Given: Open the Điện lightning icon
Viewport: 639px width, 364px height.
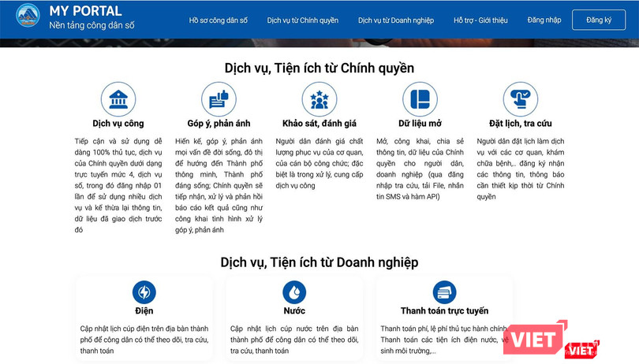Looking at the screenshot, I should [144, 292].
